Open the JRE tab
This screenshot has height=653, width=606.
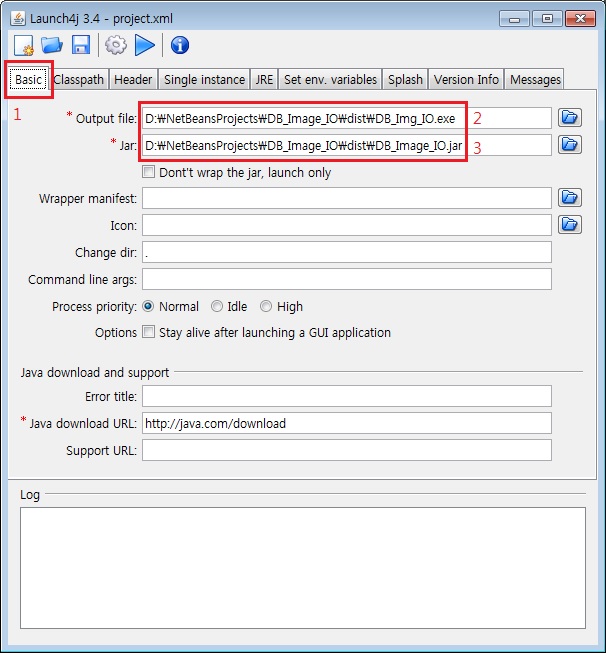pyautogui.click(x=265, y=80)
